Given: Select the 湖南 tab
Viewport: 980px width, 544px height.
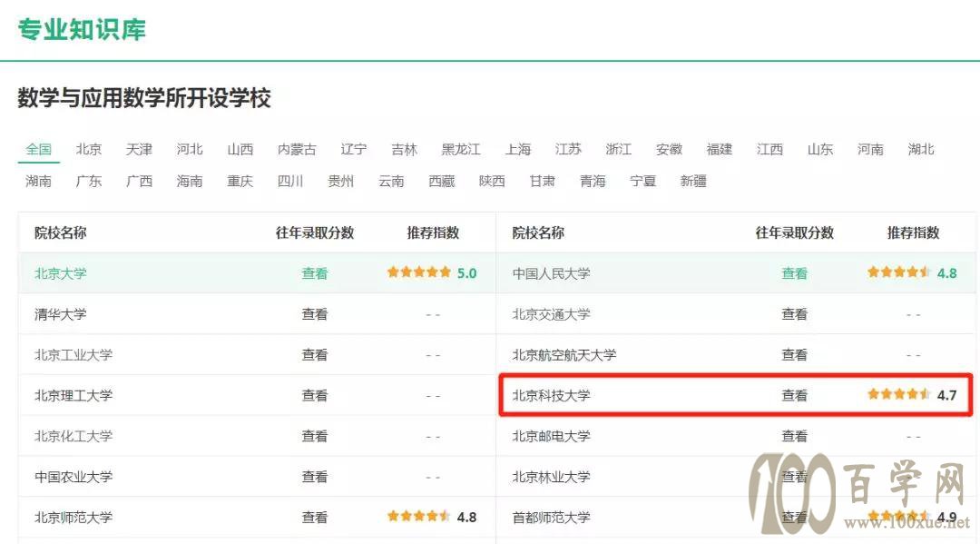Looking at the screenshot, I should click(39, 182).
